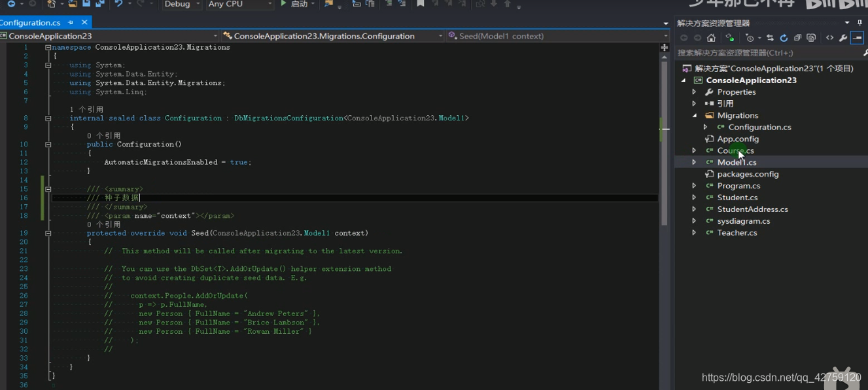Toggle Show All Files in Solution Explorer

point(811,38)
